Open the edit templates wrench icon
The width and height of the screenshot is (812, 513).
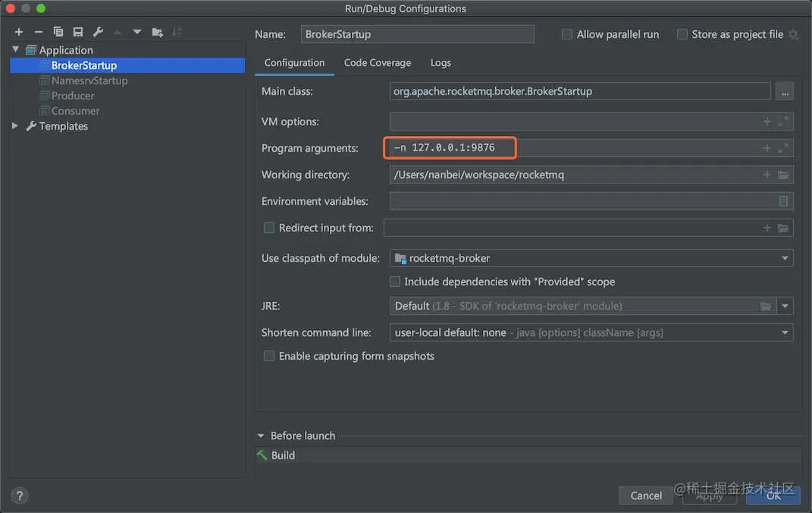pos(98,32)
